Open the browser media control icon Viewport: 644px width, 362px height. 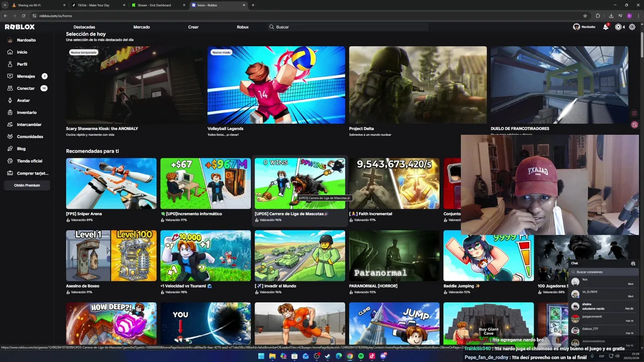[620, 16]
